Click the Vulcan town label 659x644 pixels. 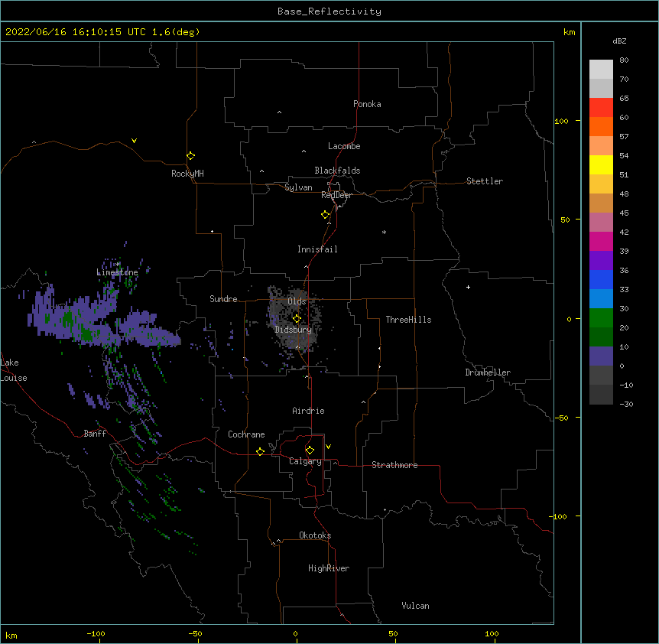(415, 606)
